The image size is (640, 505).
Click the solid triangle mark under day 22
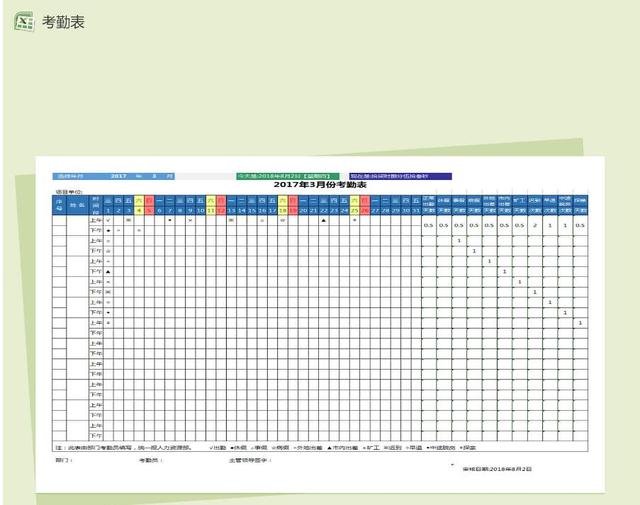[x=324, y=220]
